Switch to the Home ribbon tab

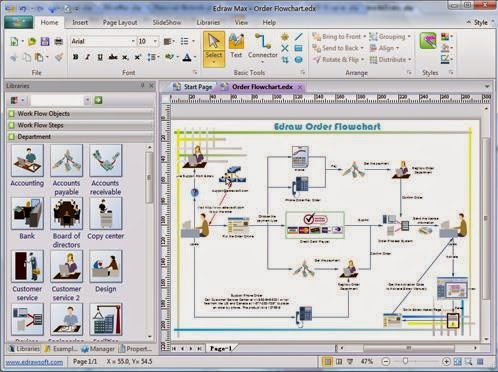coord(49,22)
